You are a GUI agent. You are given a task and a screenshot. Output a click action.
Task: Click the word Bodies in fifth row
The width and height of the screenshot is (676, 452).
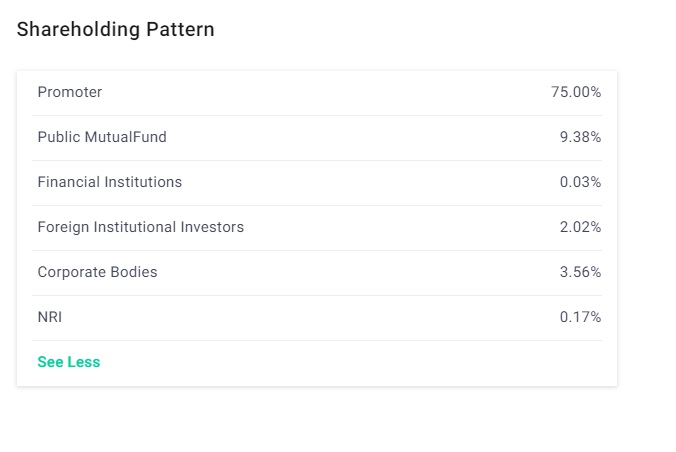(x=134, y=272)
